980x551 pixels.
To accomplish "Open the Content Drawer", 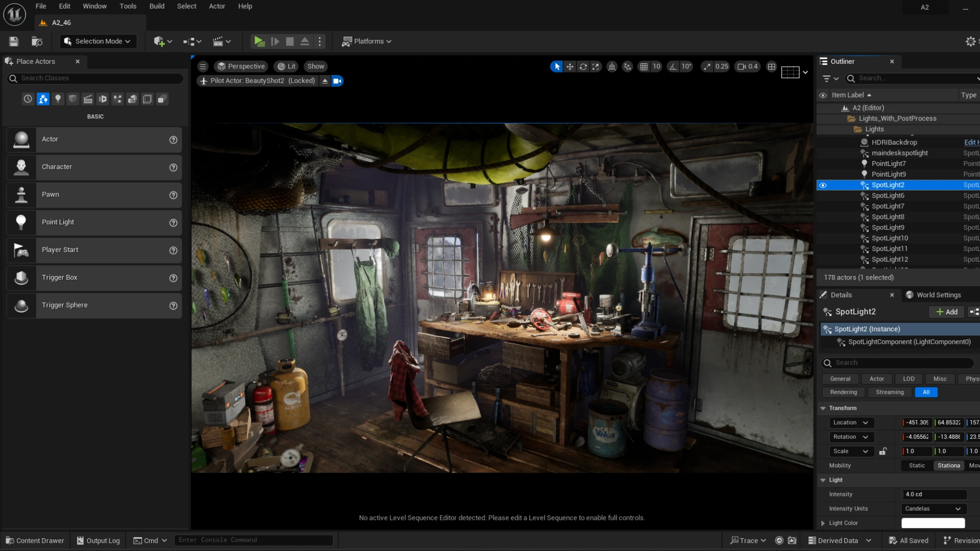I will (34, 540).
